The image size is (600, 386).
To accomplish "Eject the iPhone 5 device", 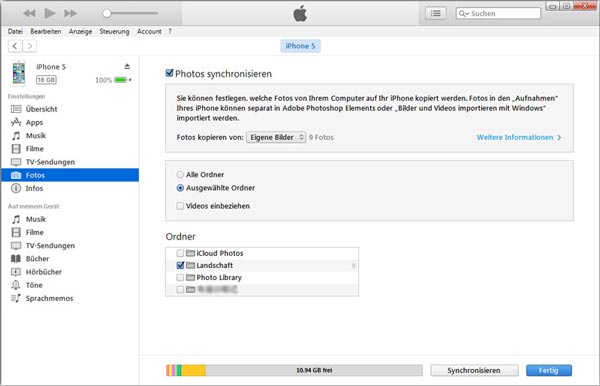I will point(127,66).
